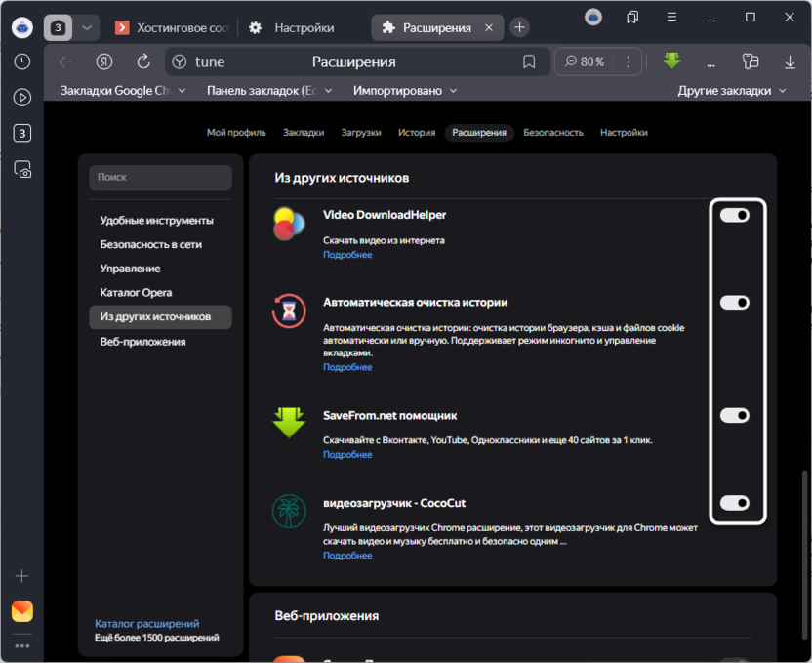Image resolution: width=812 pixels, height=663 pixels.
Task: Open Настройки section in page navigation
Action: [x=624, y=133]
